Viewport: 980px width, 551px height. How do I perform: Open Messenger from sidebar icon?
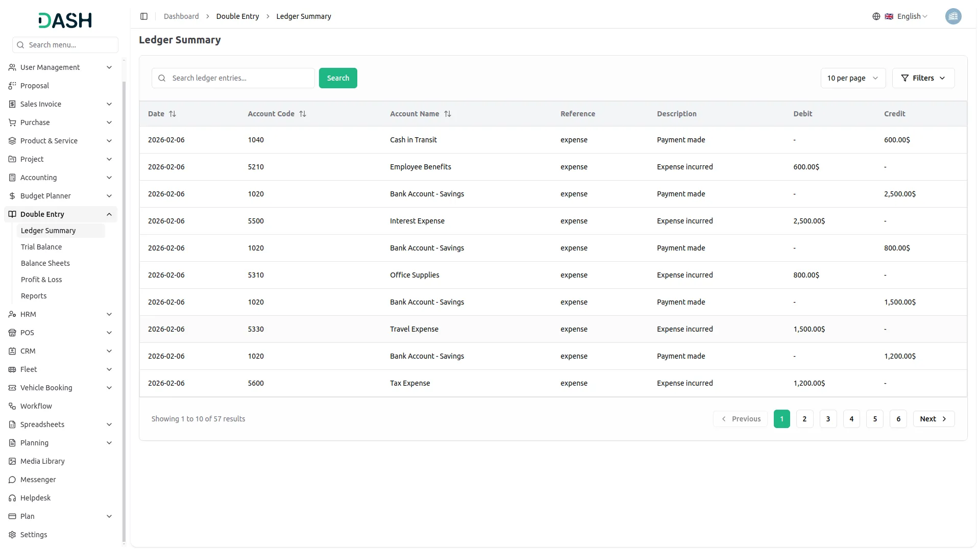[x=12, y=480]
